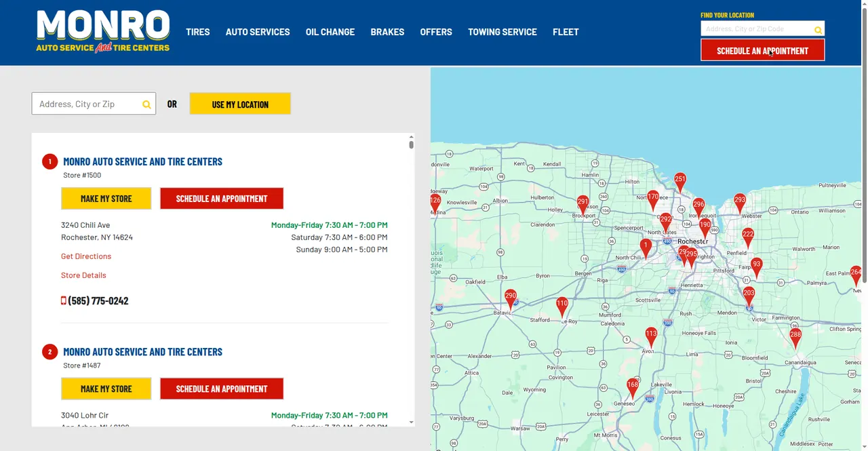Viewport: 868px width, 451px height.
Task: Click red number 2 store badge
Action: point(50,352)
